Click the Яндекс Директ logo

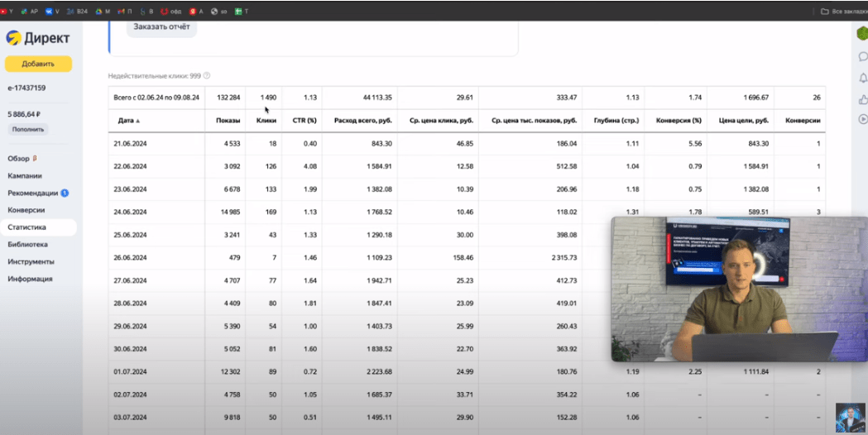click(37, 38)
